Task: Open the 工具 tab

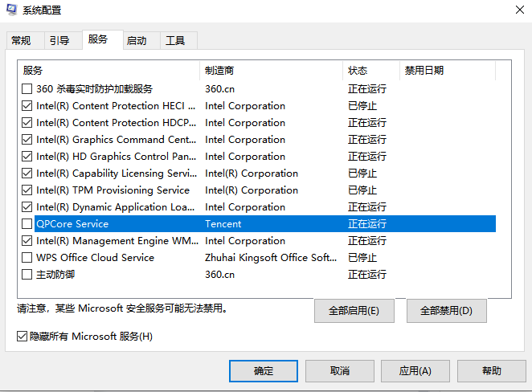Action: 175,41
